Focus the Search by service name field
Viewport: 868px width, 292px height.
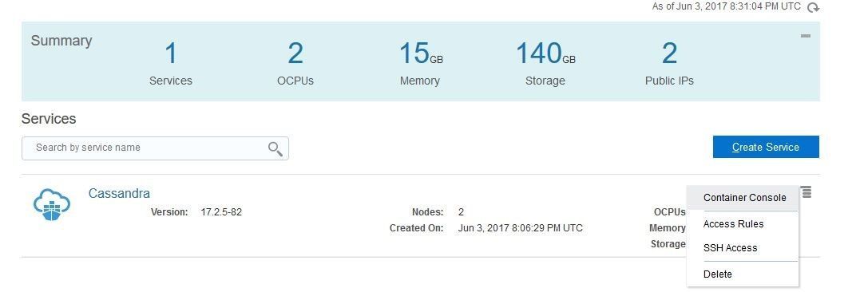coord(155,148)
